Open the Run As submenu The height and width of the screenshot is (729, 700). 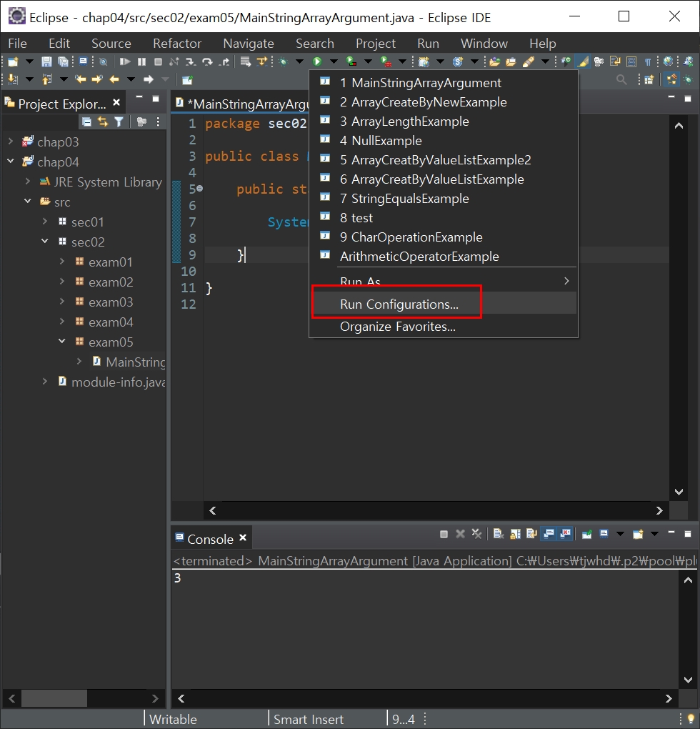443,281
